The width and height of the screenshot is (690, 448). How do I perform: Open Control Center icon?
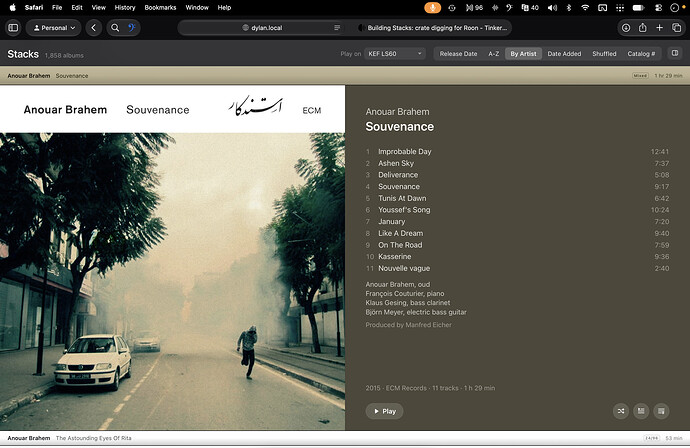pyautogui.click(x=658, y=7)
